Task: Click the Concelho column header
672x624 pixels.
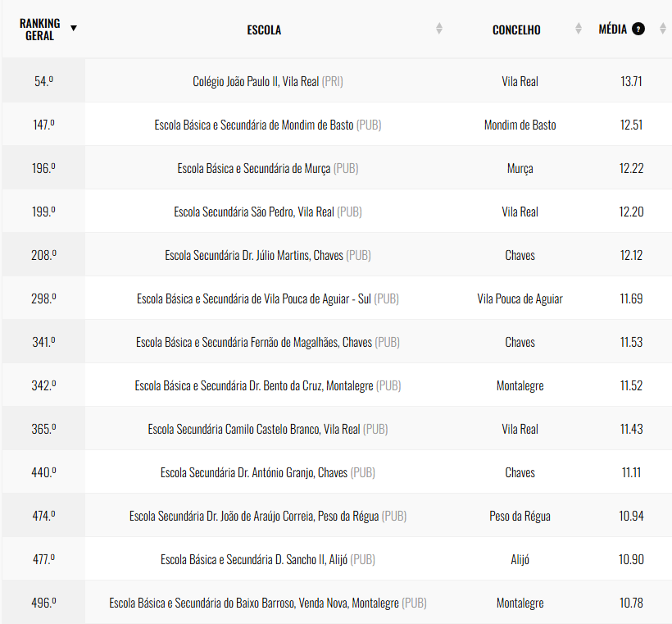Action: click(516, 30)
